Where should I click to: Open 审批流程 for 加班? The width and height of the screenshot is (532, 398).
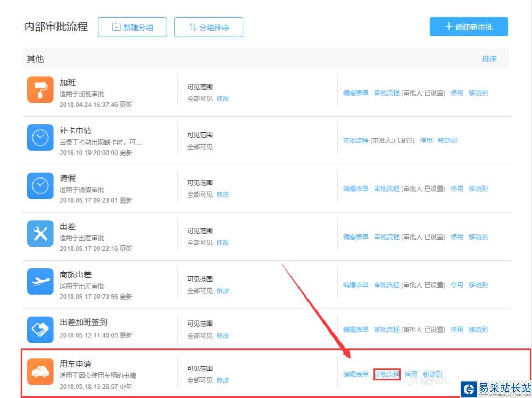[386, 93]
